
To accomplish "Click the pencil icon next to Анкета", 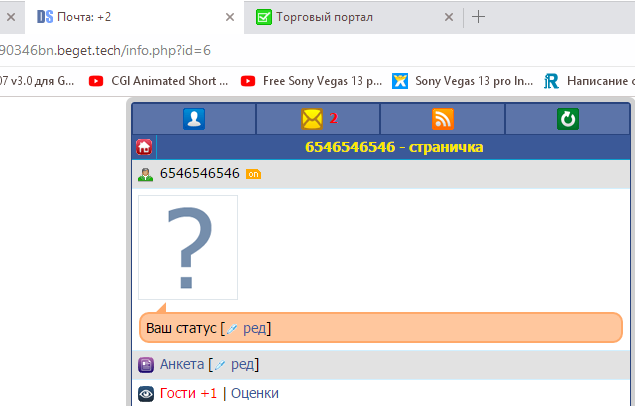I will coord(220,365).
